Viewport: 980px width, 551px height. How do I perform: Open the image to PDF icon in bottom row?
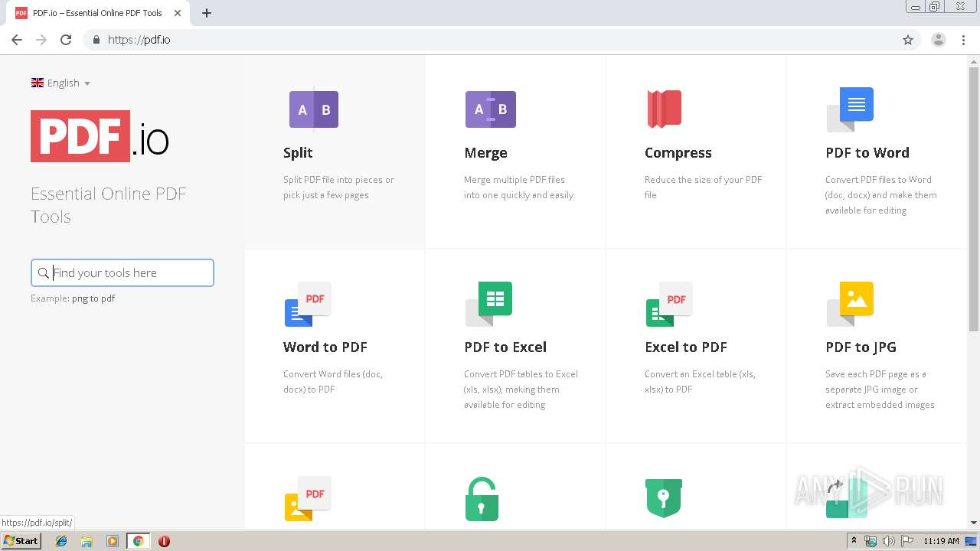pos(308,498)
